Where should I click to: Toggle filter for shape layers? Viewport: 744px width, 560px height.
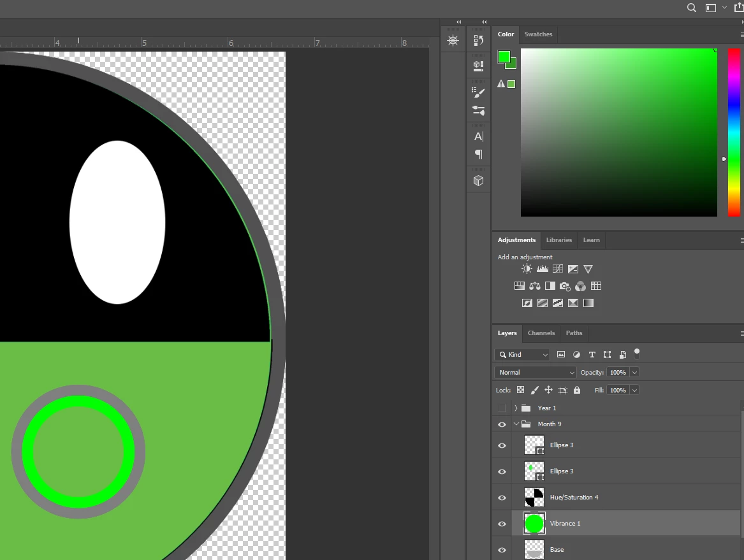(x=608, y=354)
